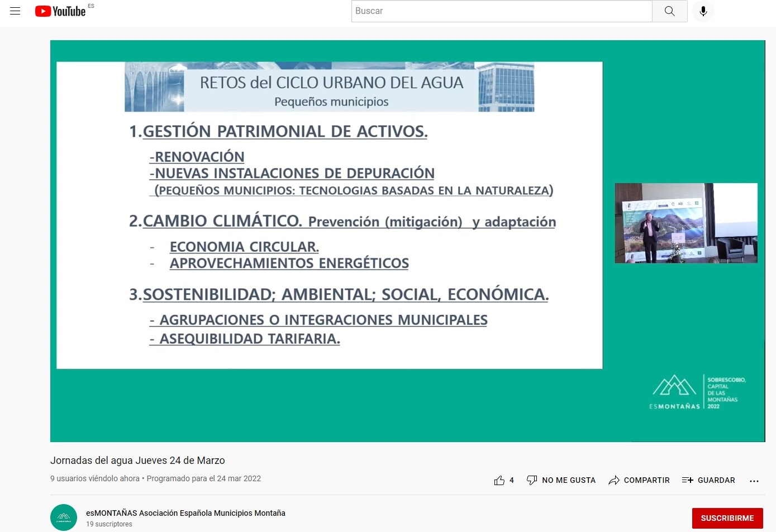Click the speaker camera inset in video
This screenshot has height=532, width=776.
(685, 223)
